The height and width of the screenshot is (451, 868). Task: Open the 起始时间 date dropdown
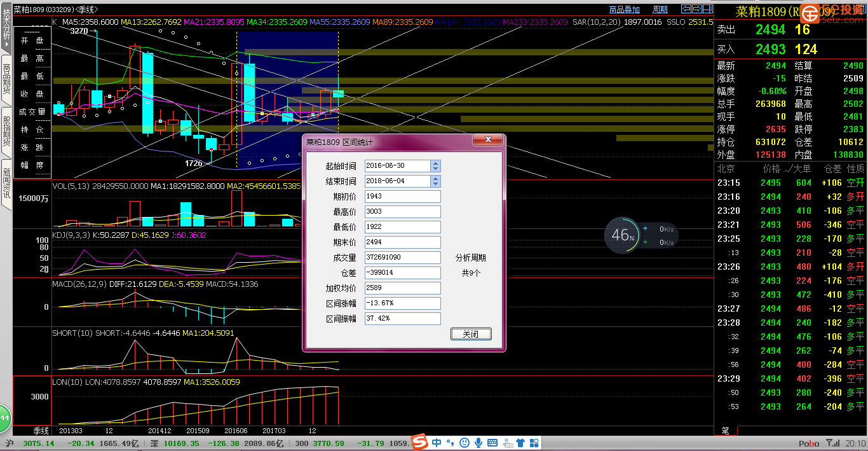click(x=435, y=165)
